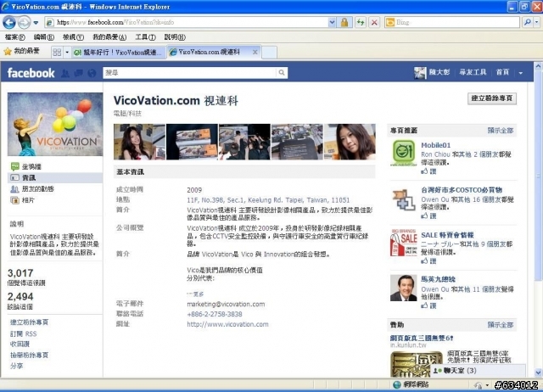Open the account dropdown arrow in header
The image size is (543, 392).
pos(520,73)
